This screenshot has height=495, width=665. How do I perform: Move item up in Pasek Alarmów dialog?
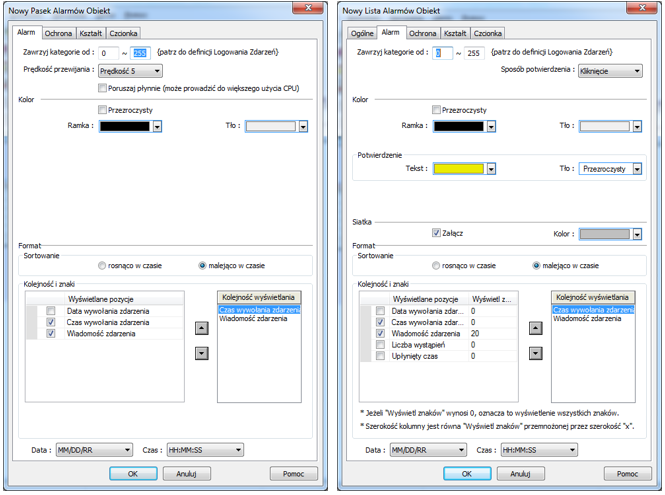click(201, 328)
